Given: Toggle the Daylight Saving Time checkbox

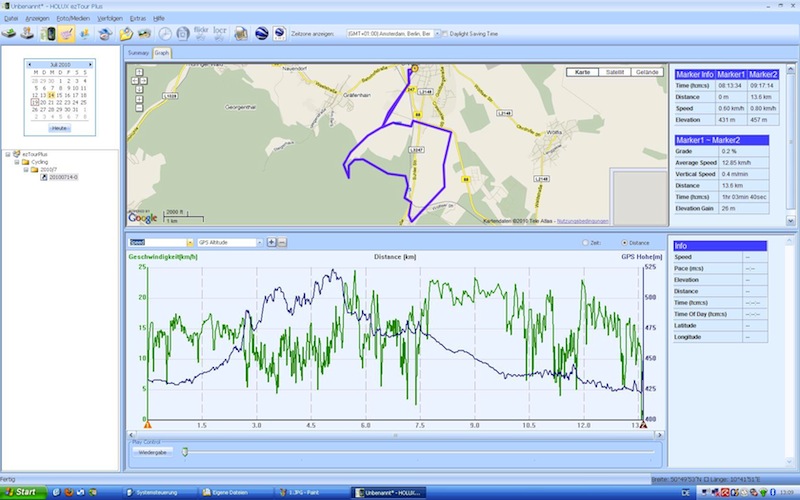Looking at the screenshot, I should 446,33.
